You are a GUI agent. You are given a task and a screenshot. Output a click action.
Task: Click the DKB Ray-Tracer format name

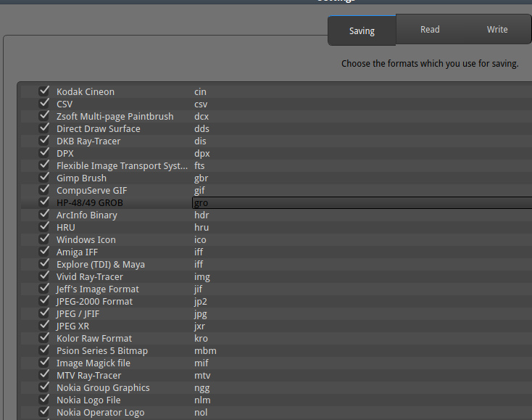[x=88, y=141]
